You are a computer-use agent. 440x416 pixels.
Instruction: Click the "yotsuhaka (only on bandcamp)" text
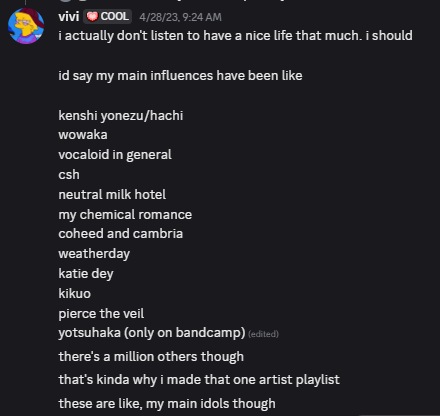click(x=152, y=333)
